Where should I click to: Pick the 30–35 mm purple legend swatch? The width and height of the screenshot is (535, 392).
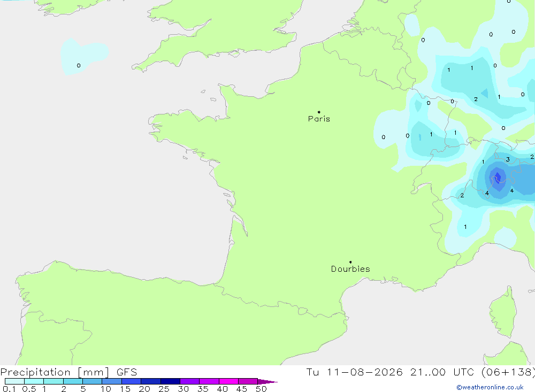point(189,381)
